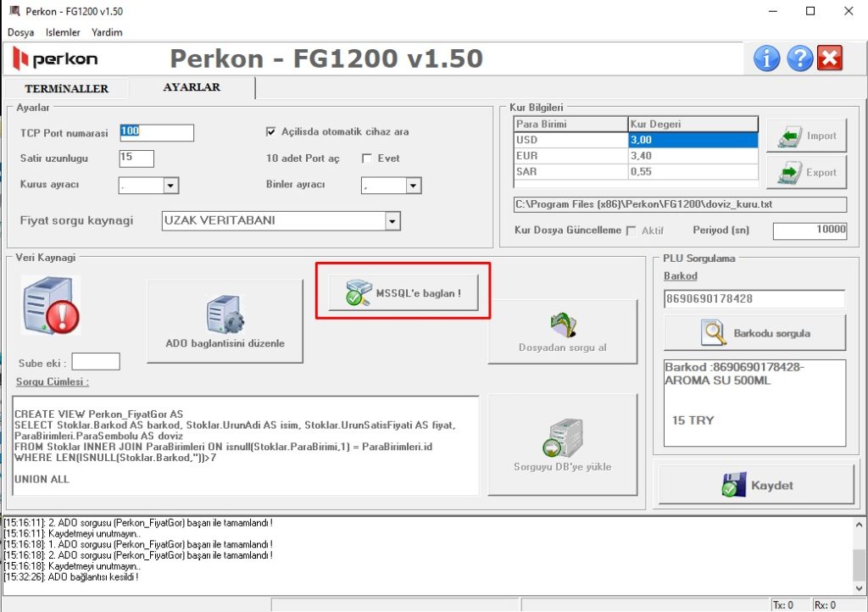Open the Yardim menu
The image size is (868, 612).
click(107, 32)
